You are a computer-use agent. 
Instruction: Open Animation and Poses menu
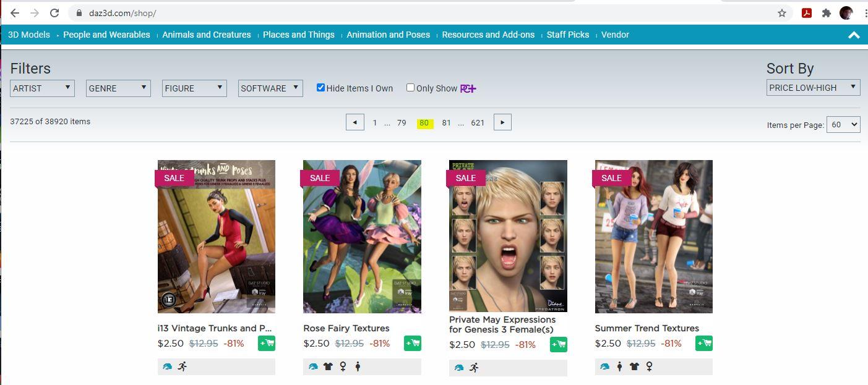(x=388, y=35)
